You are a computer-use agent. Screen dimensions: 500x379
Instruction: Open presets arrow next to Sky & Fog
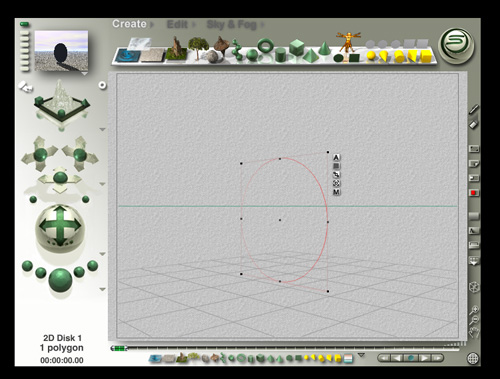(262, 25)
